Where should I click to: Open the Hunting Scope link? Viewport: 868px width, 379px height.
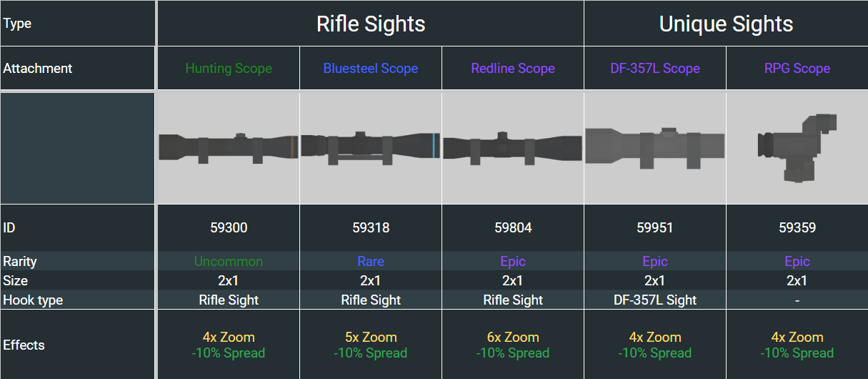coord(229,69)
